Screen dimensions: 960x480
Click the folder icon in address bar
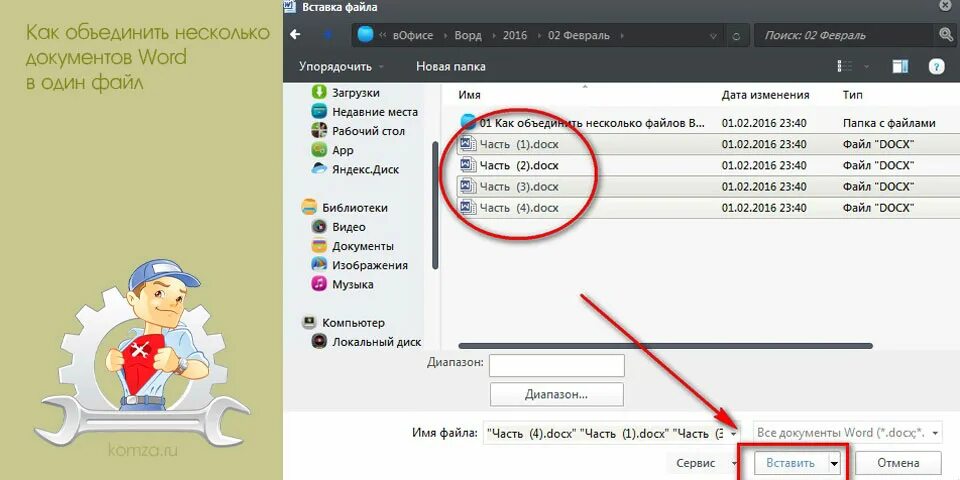point(365,36)
